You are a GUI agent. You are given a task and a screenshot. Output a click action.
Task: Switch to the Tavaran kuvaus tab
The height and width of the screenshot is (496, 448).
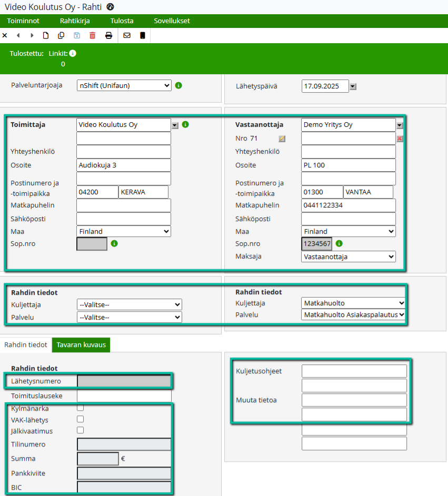coord(81,345)
